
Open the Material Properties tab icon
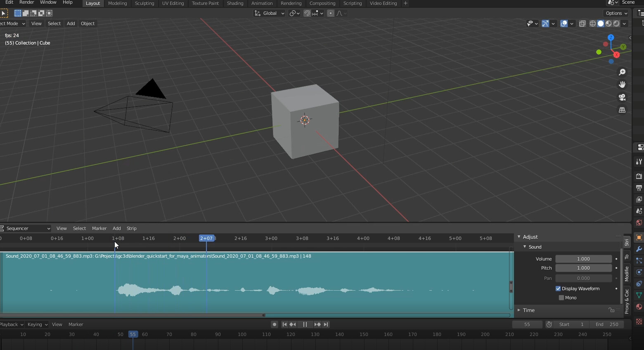(639, 307)
